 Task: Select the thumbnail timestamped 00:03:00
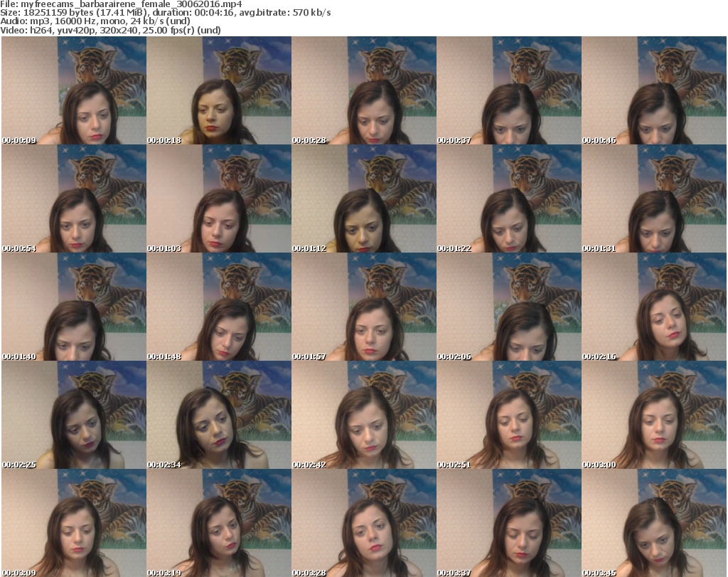(654, 415)
